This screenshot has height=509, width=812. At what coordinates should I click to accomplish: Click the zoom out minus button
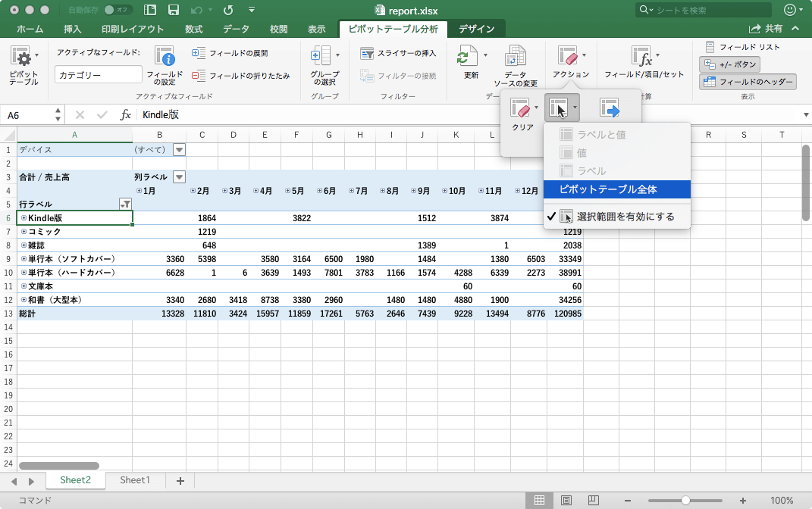point(628,501)
